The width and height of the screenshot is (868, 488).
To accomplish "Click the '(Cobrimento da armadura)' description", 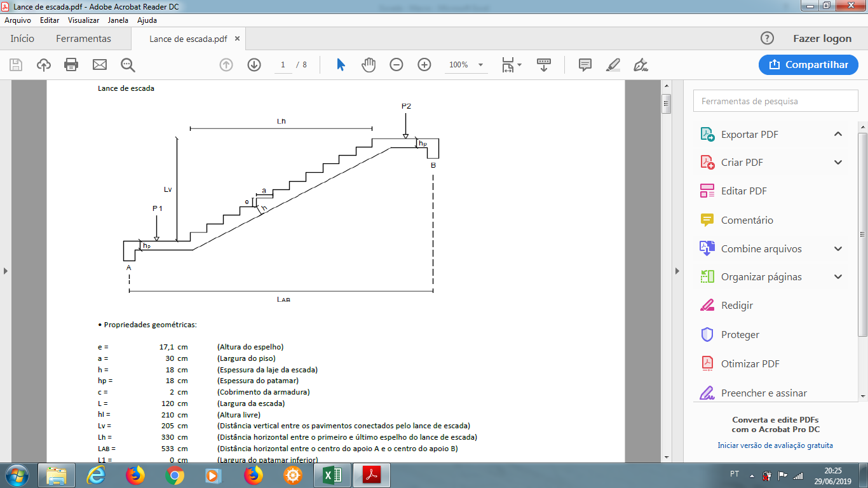I will coord(263,393).
